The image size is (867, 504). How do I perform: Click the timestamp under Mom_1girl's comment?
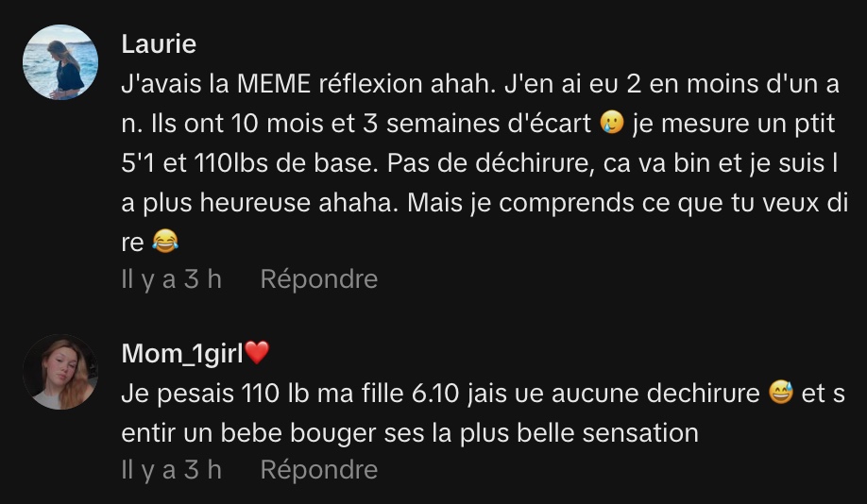pyautogui.click(x=171, y=470)
